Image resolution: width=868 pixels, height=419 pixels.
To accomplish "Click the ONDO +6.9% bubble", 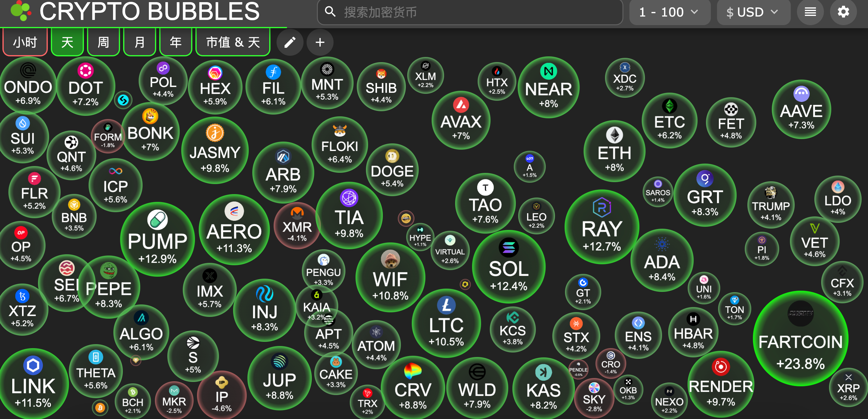I will click(x=28, y=86).
